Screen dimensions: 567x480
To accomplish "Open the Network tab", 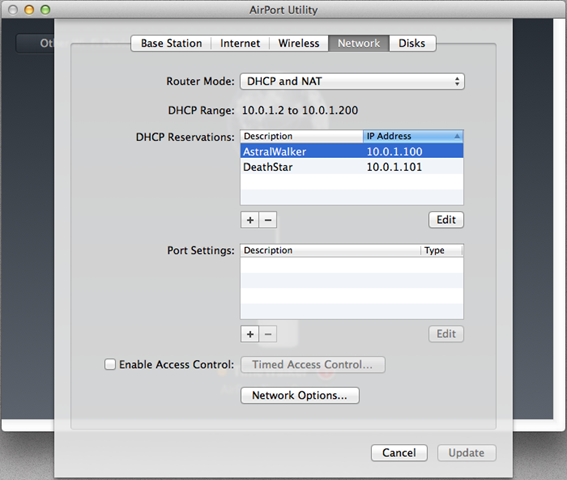I will pyautogui.click(x=359, y=43).
